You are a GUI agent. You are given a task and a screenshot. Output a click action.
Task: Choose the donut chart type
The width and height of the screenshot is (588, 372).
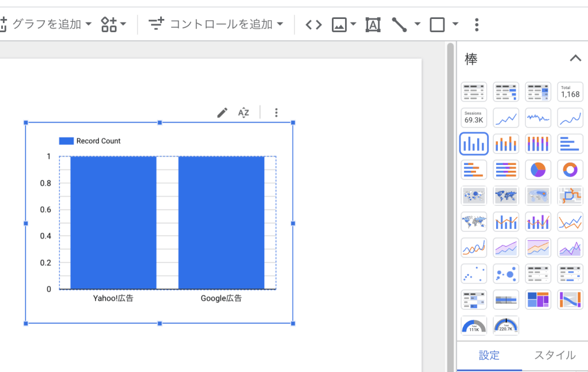570,170
